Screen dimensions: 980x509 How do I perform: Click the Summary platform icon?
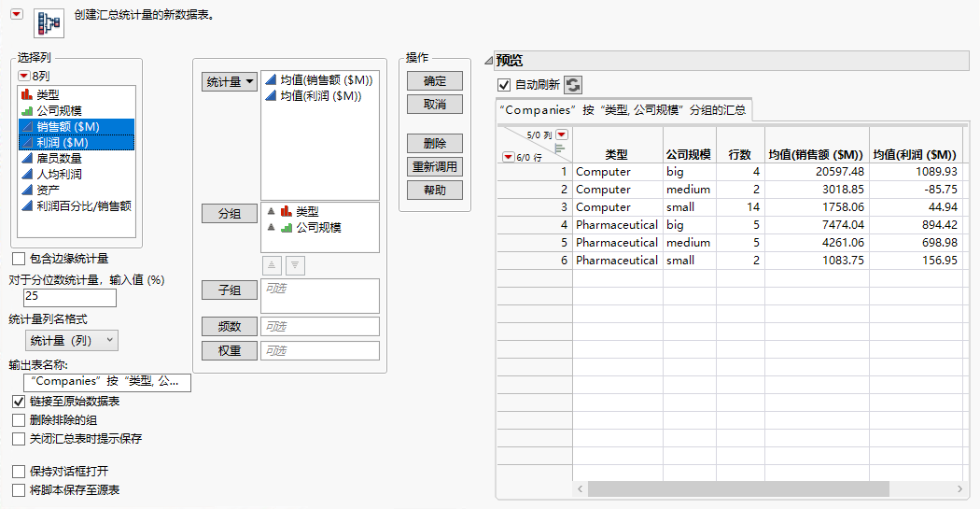coord(49,23)
